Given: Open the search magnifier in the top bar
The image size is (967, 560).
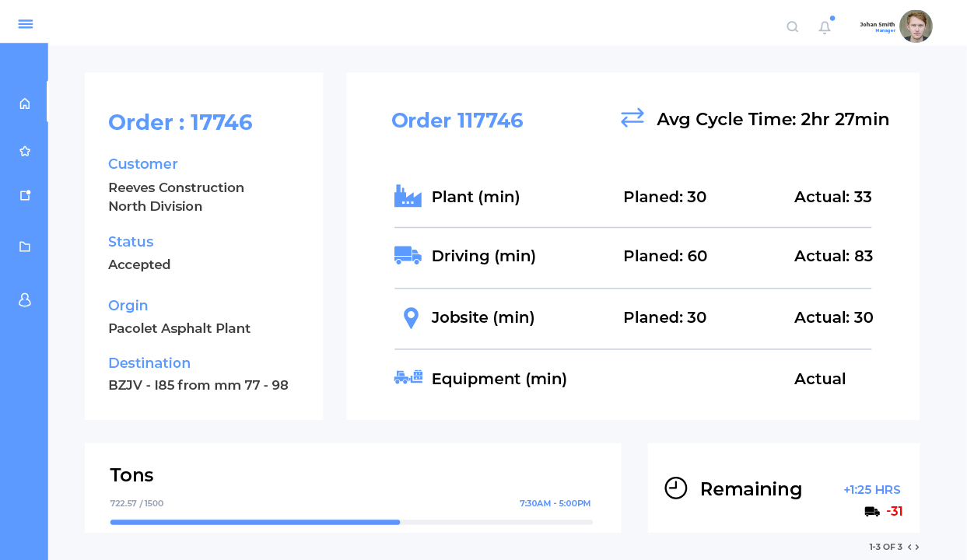Looking at the screenshot, I should 792,26.
